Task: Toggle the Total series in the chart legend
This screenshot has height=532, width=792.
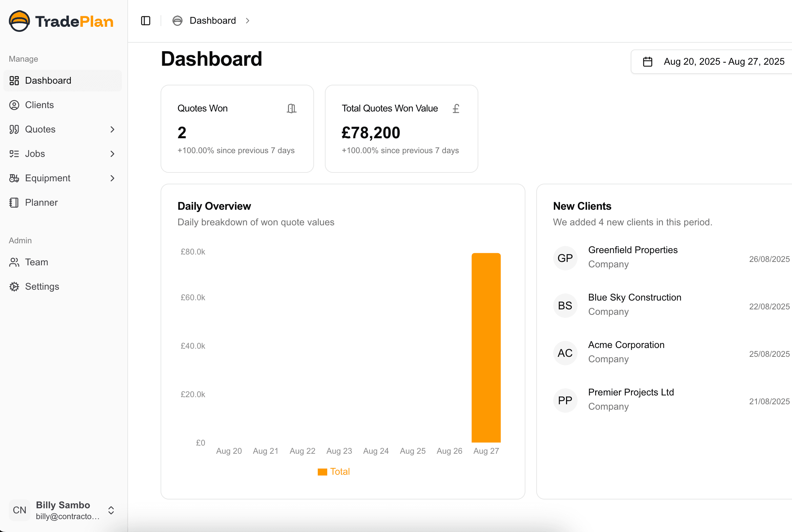Action: tap(333, 471)
